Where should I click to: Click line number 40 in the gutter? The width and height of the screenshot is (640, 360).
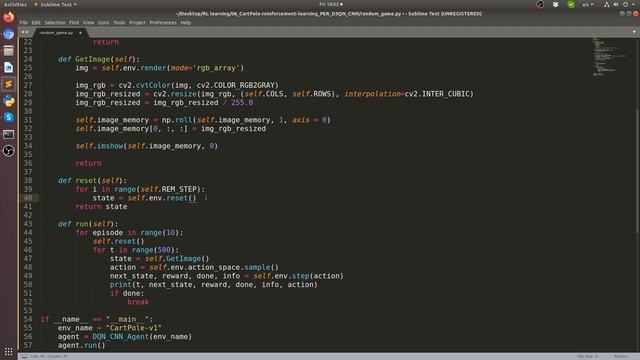pos(28,198)
